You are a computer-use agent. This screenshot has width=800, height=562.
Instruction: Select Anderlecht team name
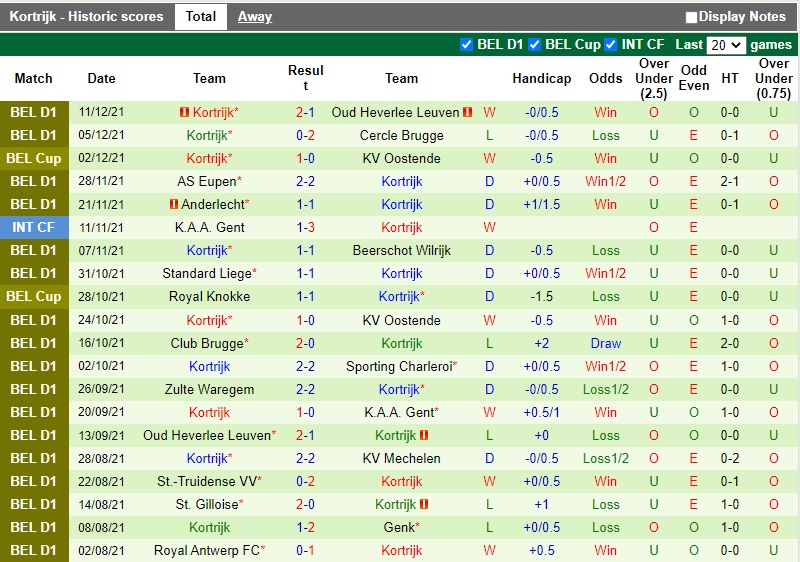click(213, 205)
